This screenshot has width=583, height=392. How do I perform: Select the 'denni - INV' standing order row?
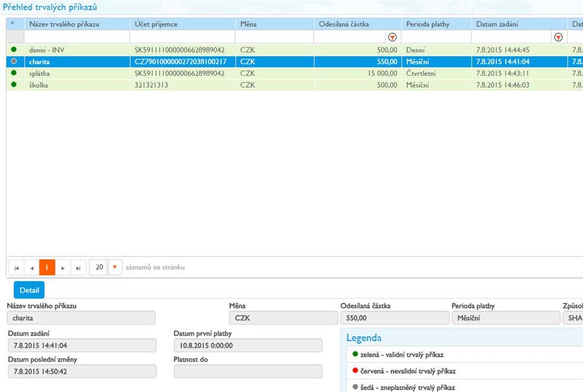tap(294, 50)
